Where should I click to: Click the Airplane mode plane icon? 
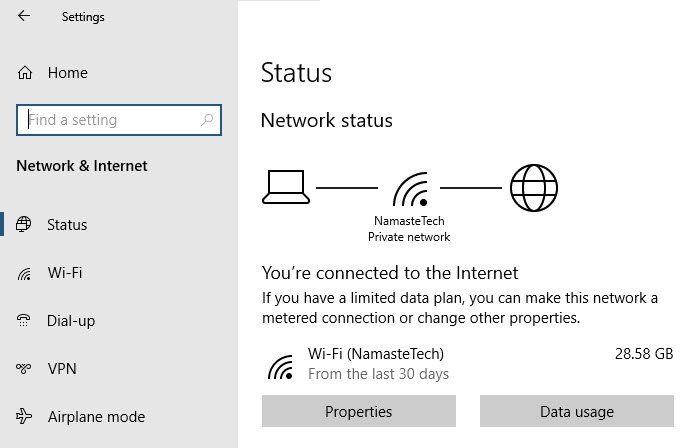[24, 416]
